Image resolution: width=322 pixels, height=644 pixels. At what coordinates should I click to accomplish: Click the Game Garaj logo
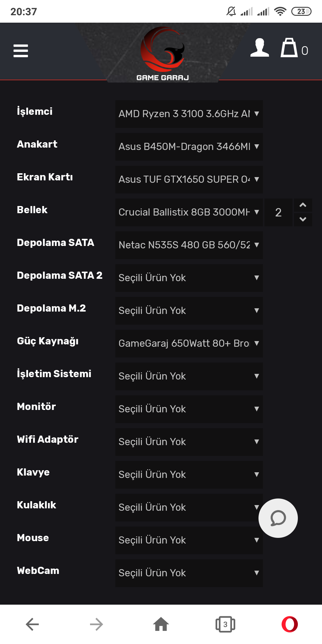coord(162,54)
